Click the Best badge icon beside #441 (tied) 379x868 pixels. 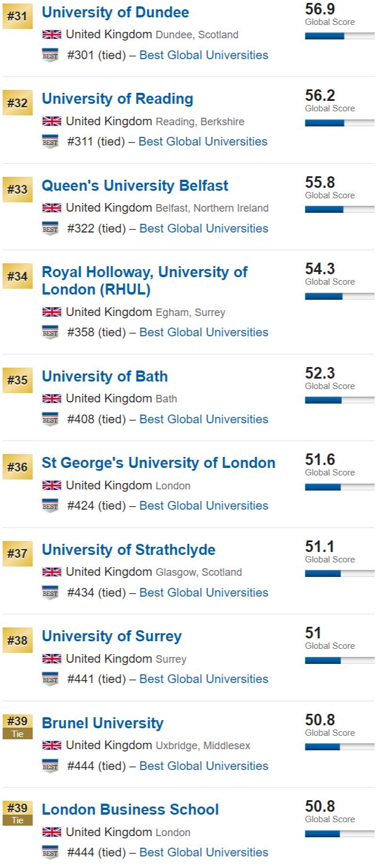[x=50, y=679]
